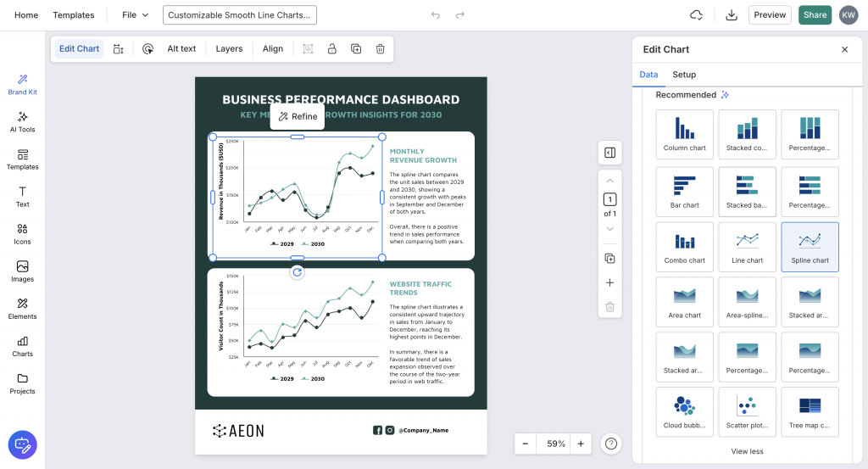Screen dimensions: 868x469
Task: Click the animation icon in toolbar
Action: pos(147,48)
